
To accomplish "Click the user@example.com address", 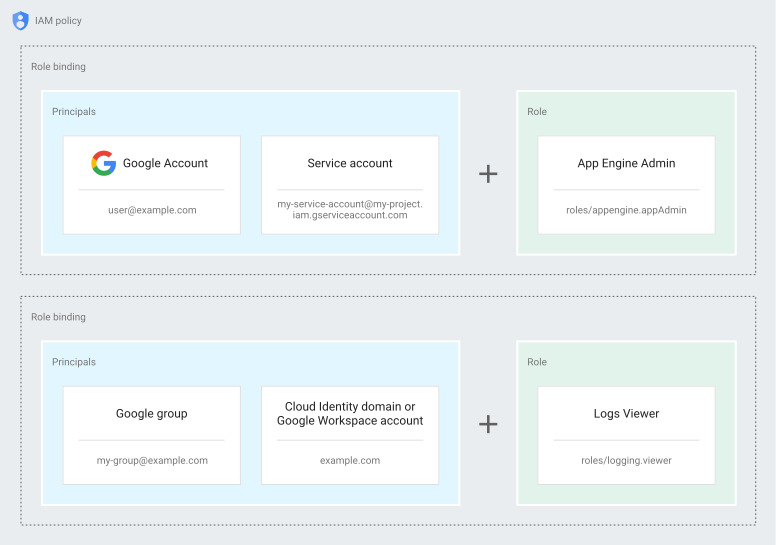I will pos(152,210).
